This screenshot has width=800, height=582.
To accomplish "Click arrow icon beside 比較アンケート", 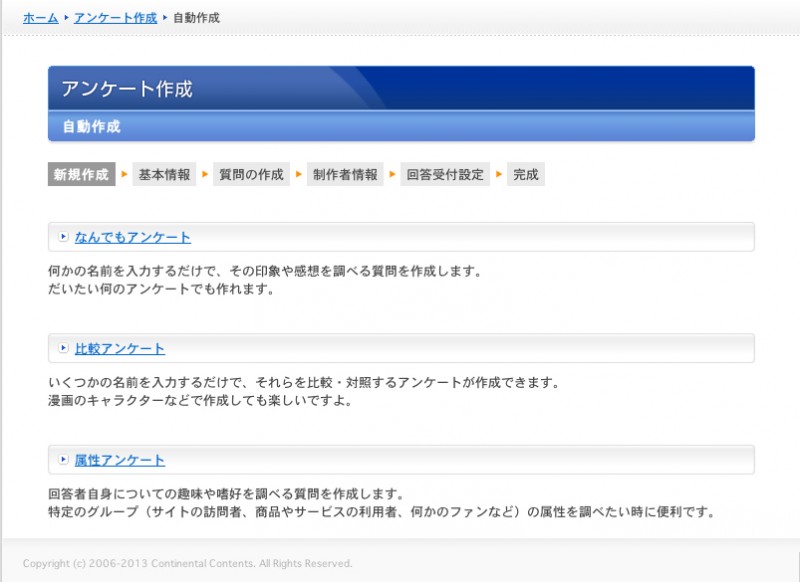I will point(63,348).
